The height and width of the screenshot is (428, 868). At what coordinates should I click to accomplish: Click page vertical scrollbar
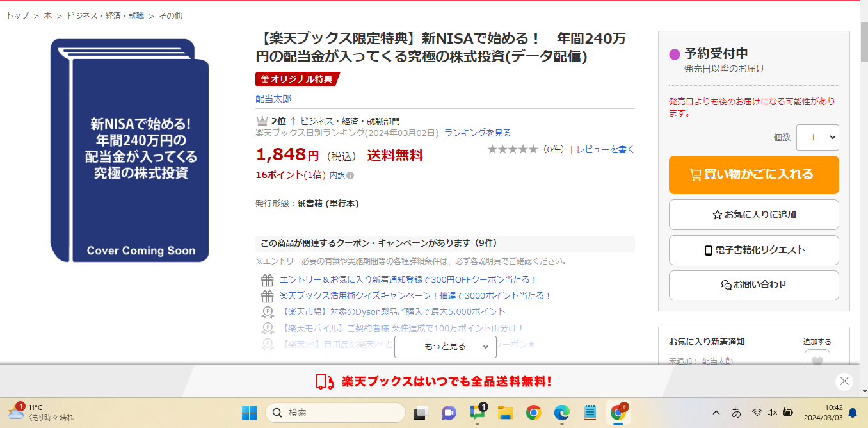pyautogui.click(x=864, y=42)
